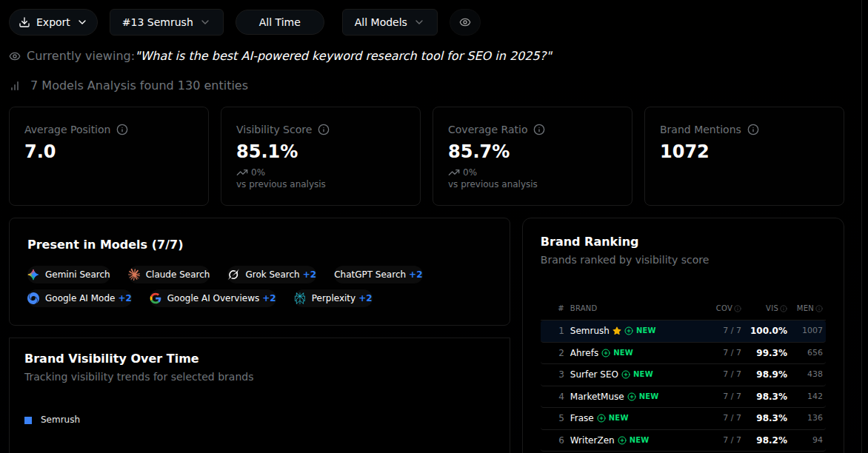Screen dimensions: 868x453
Task: Show info for Coverage Ratio
Action: pyautogui.click(x=539, y=130)
